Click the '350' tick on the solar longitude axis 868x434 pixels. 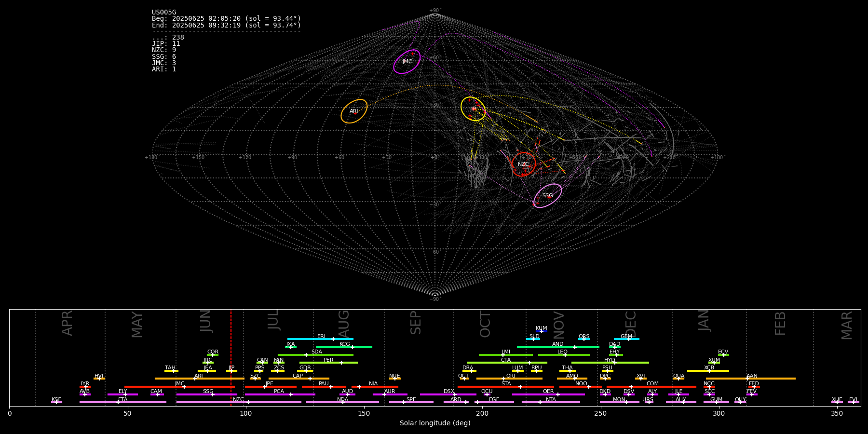click(x=837, y=413)
